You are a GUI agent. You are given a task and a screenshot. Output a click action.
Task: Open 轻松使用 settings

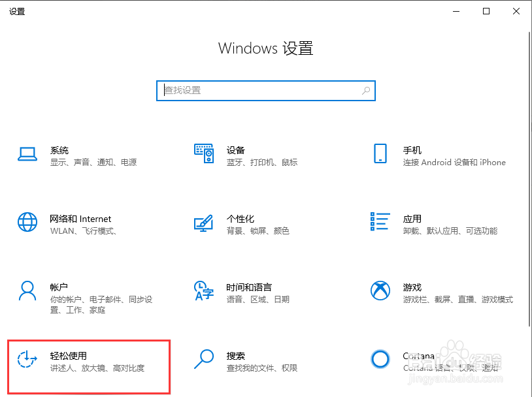click(69, 355)
